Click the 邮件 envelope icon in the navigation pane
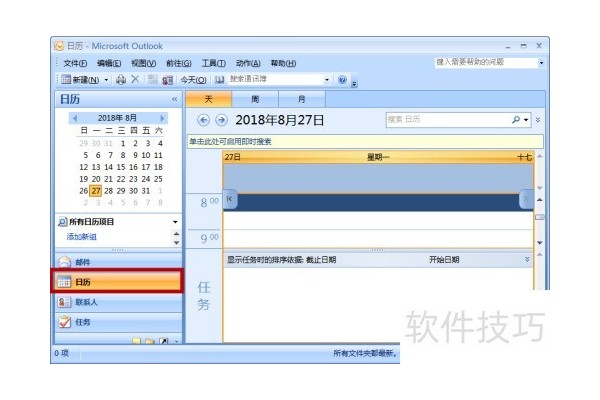Viewport: 600px width, 400px height. (x=65, y=262)
